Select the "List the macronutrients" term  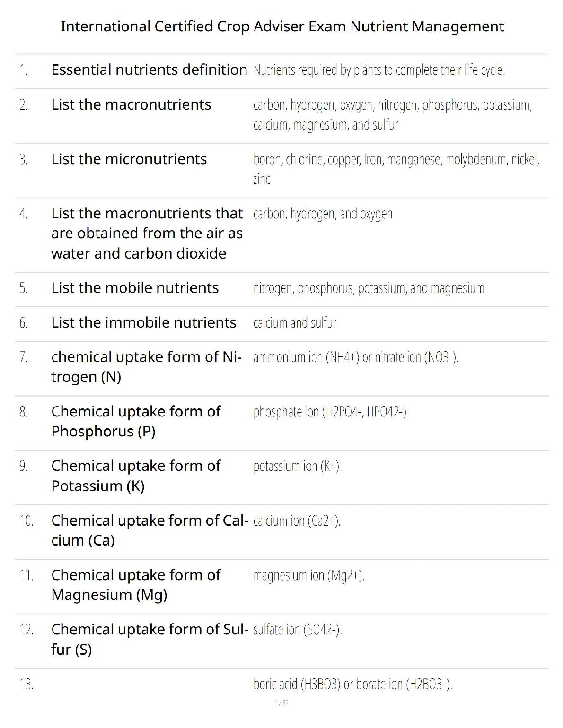(x=131, y=104)
